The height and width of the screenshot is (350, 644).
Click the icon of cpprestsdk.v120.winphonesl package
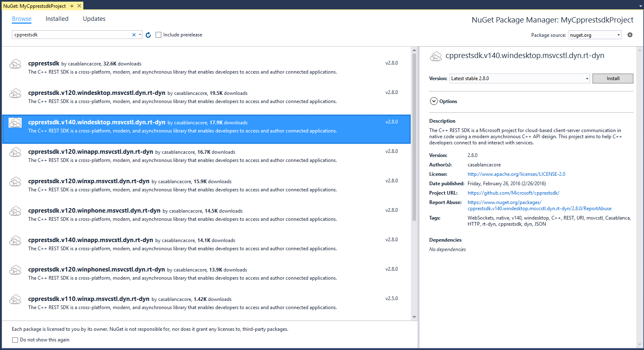point(16,270)
